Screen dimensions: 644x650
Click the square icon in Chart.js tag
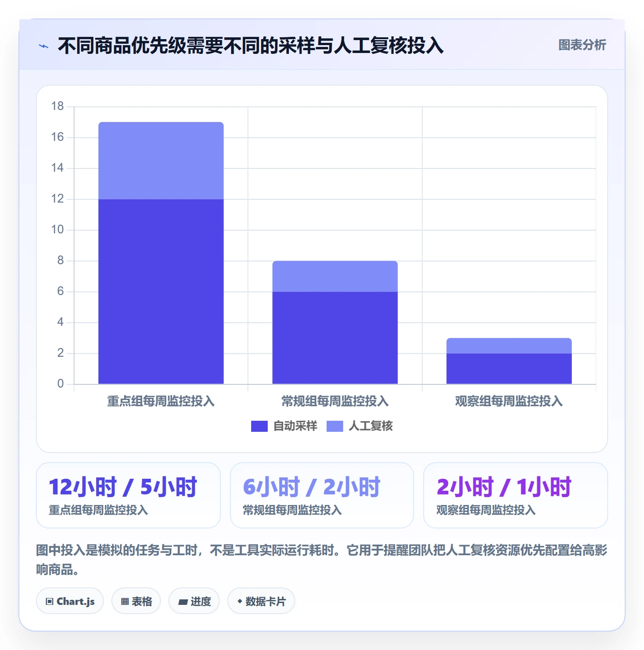50,602
